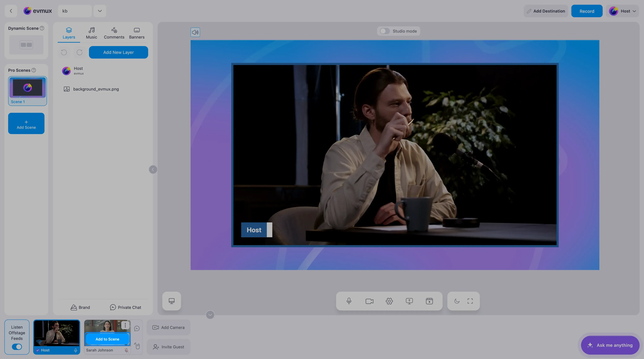Screen dimensions: 644x359
Task: Mute microphone in bottom toolbar
Action: 349,301
